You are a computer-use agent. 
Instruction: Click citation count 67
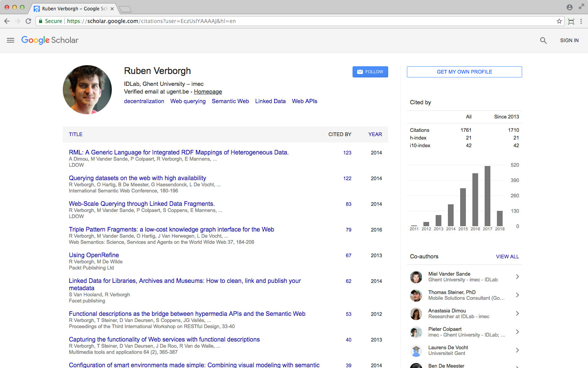tap(348, 255)
